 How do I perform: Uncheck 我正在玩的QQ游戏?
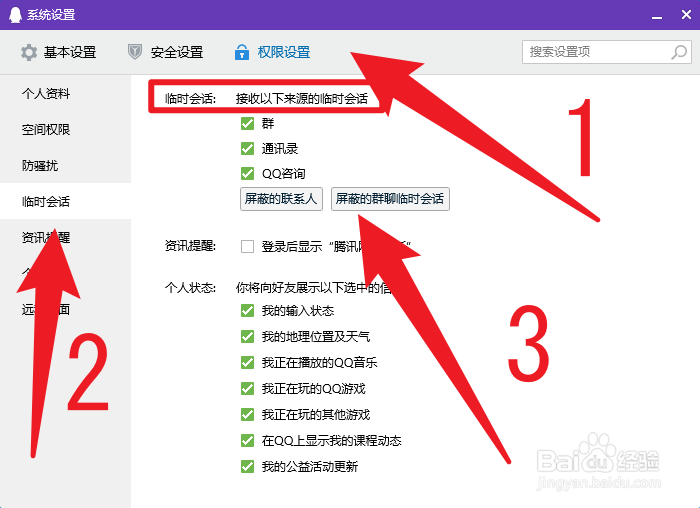(x=247, y=388)
